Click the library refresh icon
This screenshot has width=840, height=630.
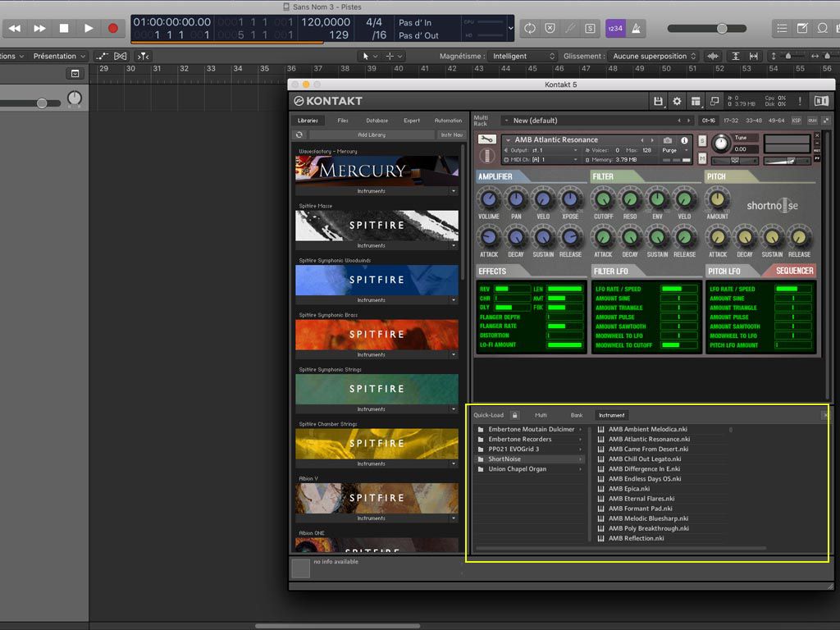pos(299,135)
